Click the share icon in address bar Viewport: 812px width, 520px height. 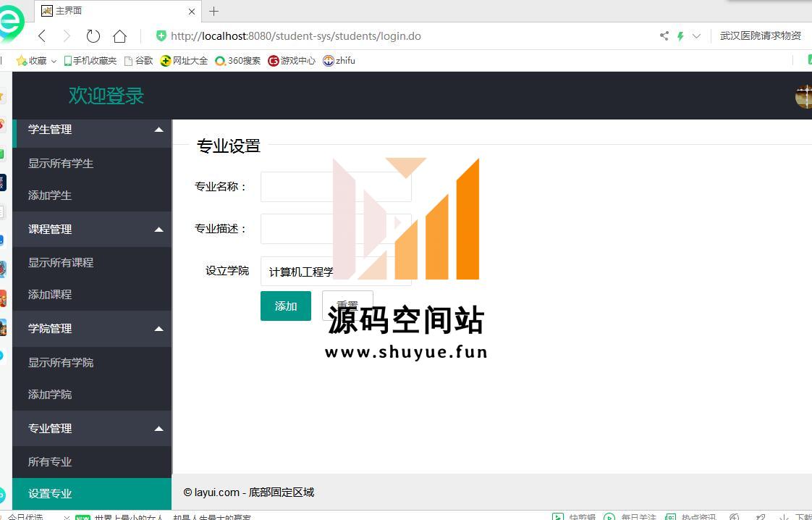coord(664,35)
